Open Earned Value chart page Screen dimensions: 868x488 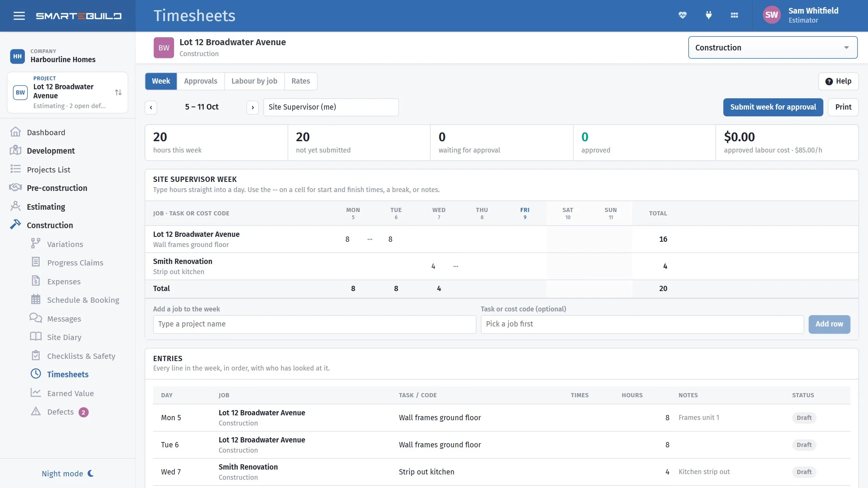click(70, 393)
